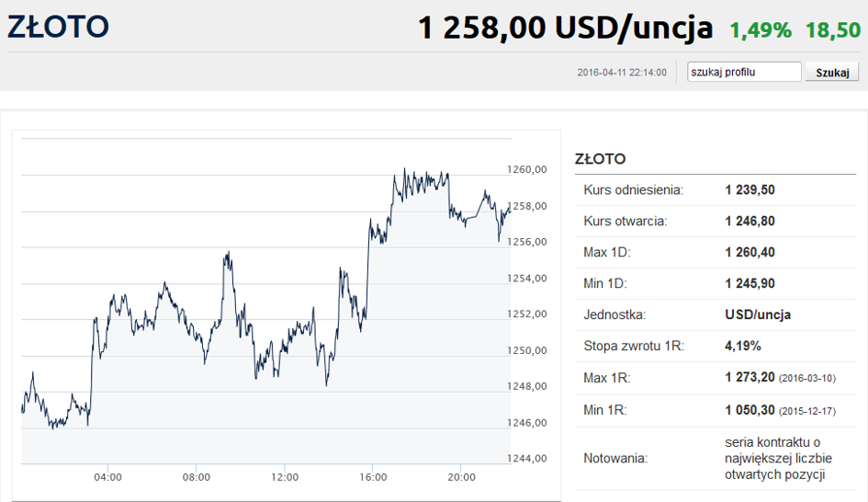868x502 pixels.
Task: Click the 20:00 time axis label
Action: coord(461,477)
